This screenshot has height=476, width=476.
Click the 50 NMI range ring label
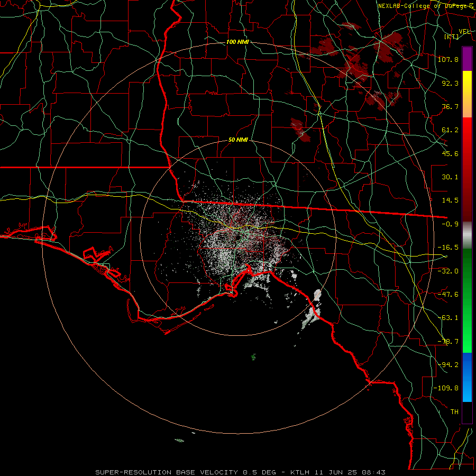pyautogui.click(x=238, y=140)
